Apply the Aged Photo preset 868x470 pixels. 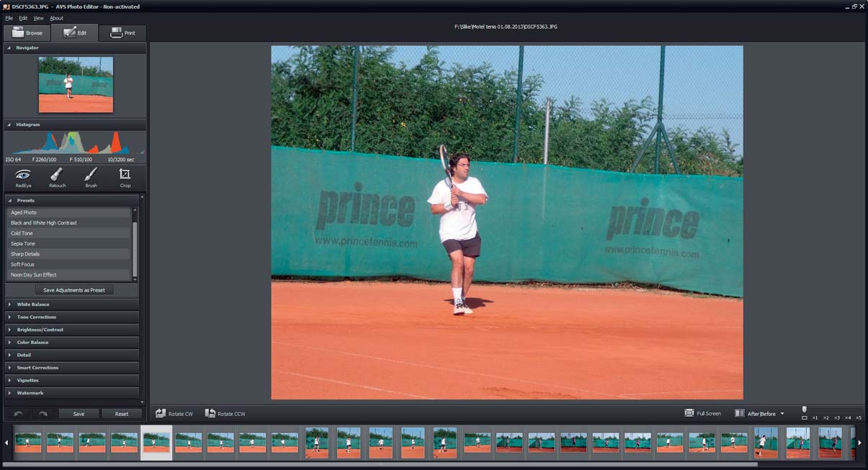click(69, 212)
